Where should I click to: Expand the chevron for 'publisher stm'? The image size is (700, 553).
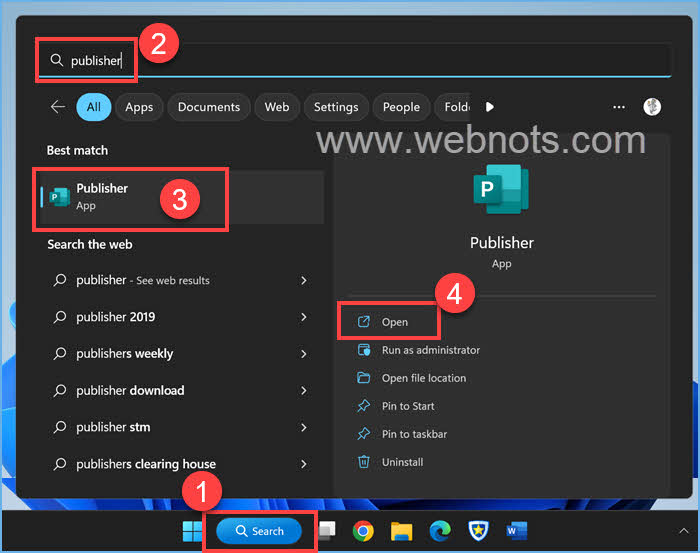click(304, 428)
